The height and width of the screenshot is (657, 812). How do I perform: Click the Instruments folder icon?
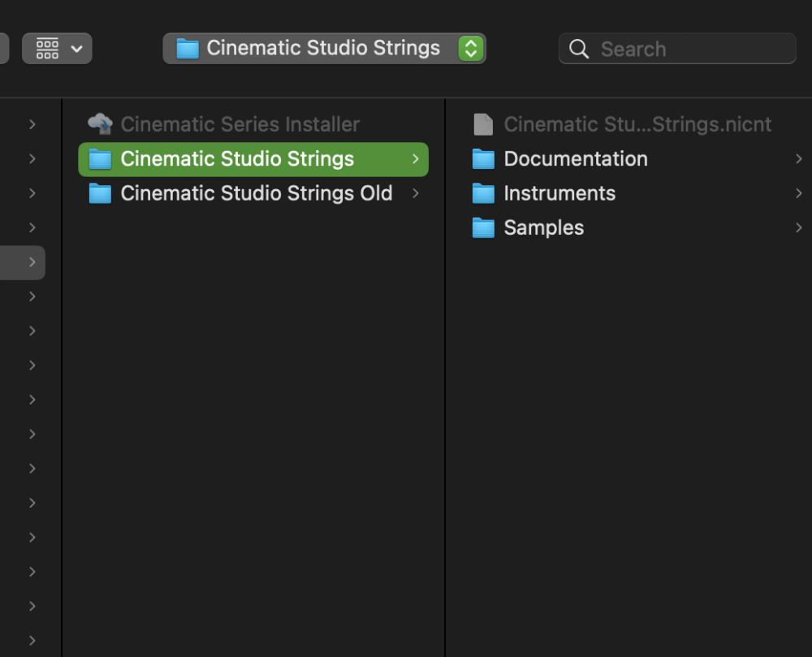pyautogui.click(x=483, y=193)
